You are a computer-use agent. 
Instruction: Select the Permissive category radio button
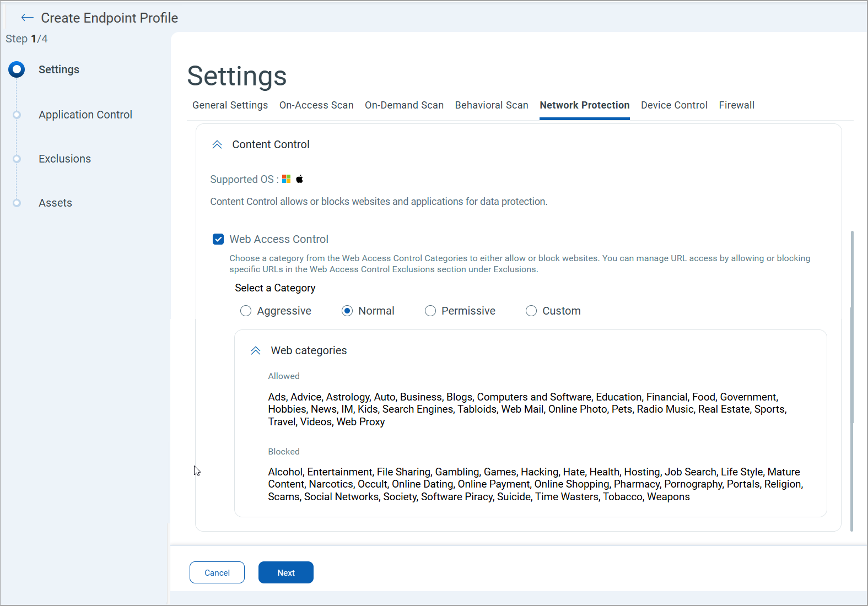(x=430, y=311)
